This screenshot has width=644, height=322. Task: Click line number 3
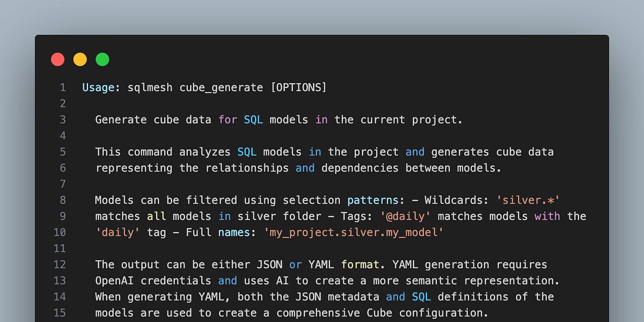[63, 120]
